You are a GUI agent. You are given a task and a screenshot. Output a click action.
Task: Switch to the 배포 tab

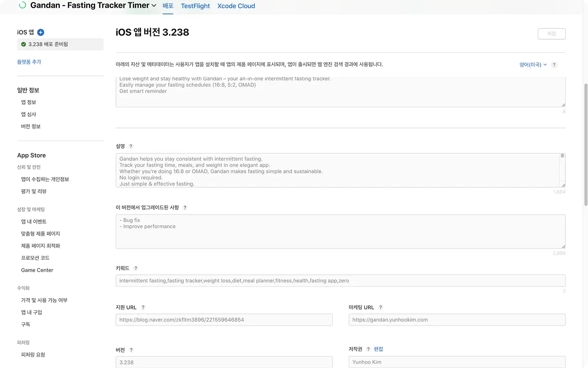168,6
